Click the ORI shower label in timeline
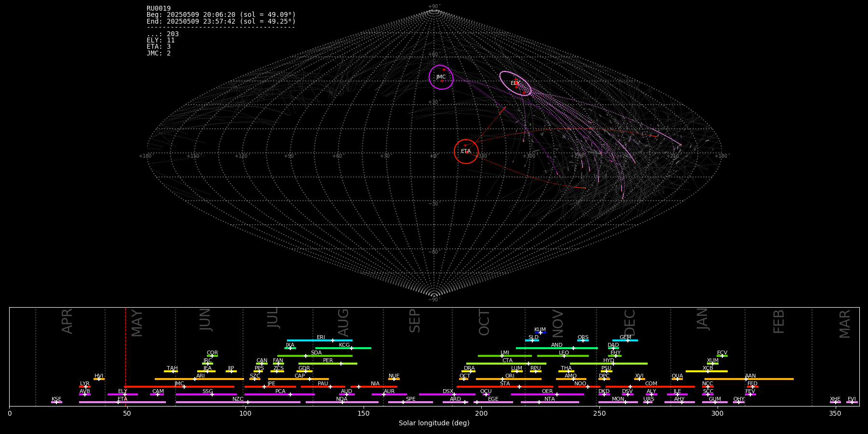This screenshot has height=434, width=868. click(510, 376)
